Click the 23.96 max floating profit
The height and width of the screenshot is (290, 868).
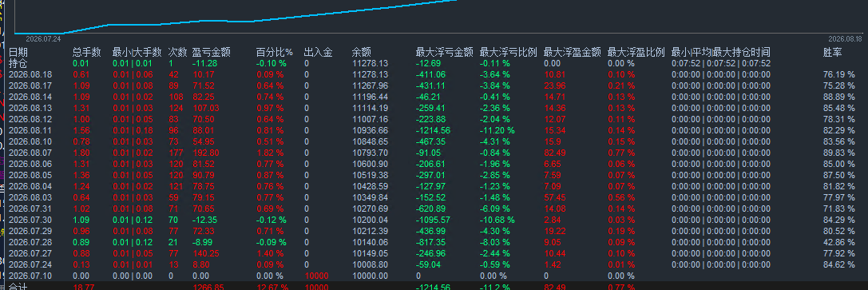point(555,85)
